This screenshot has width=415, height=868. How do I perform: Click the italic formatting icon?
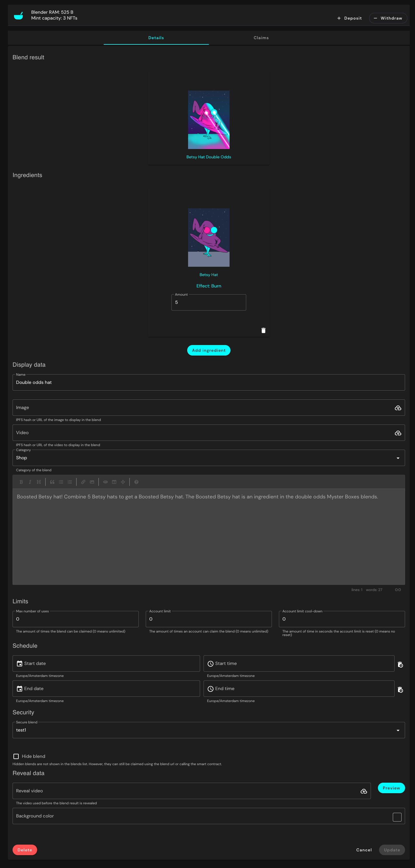[x=30, y=482]
